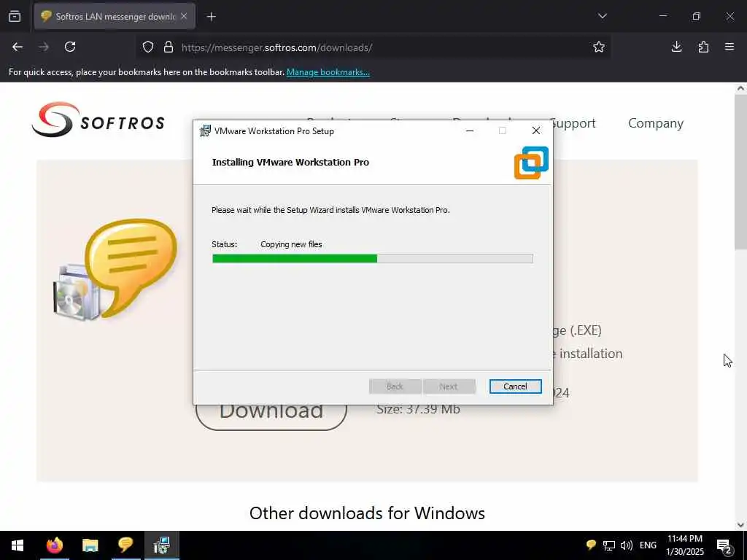This screenshot has width=747, height=560.
Task: Click the Manage bookmarks link
Action: 328,72
